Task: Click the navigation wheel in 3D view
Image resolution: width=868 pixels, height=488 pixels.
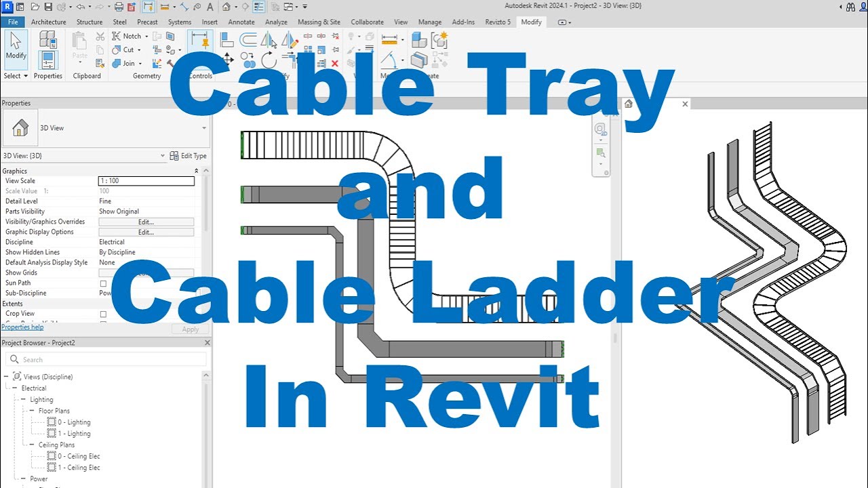Action: point(600,129)
